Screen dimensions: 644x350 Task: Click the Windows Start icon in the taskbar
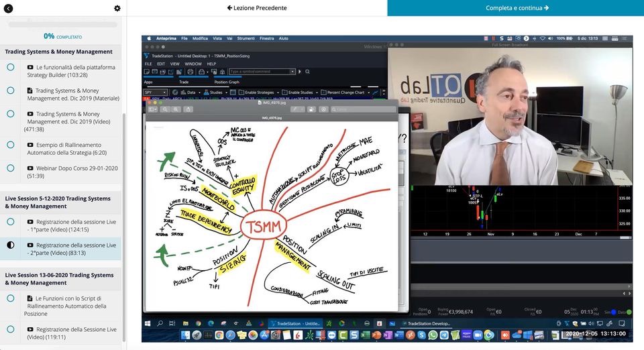tap(148, 324)
